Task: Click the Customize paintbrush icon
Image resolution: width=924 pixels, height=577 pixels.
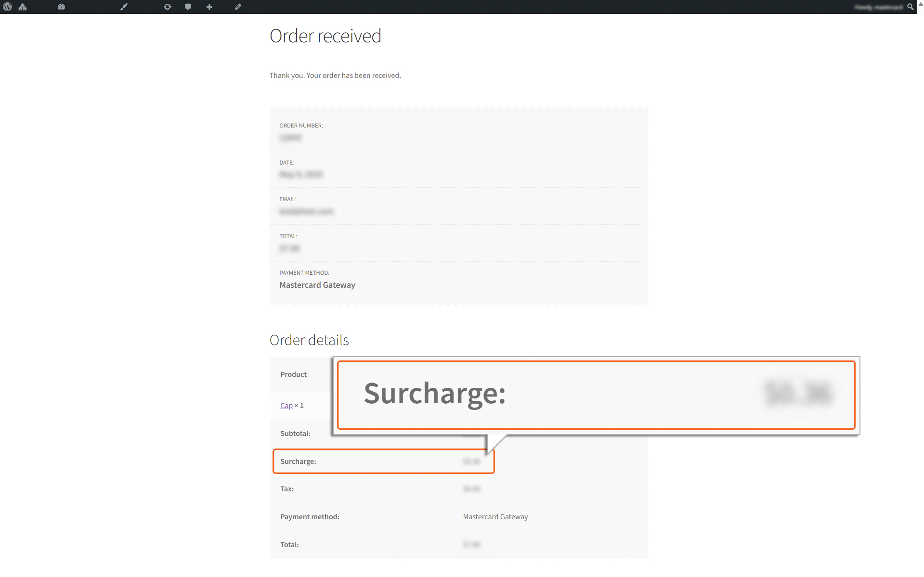Action: pos(124,7)
